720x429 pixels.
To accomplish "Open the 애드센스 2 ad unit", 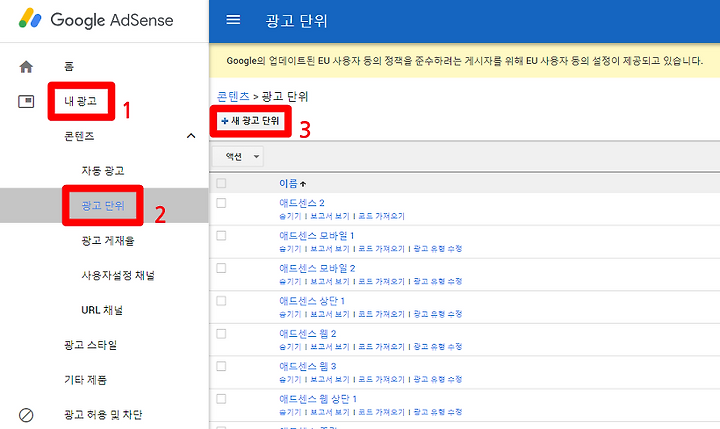I will [302, 203].
